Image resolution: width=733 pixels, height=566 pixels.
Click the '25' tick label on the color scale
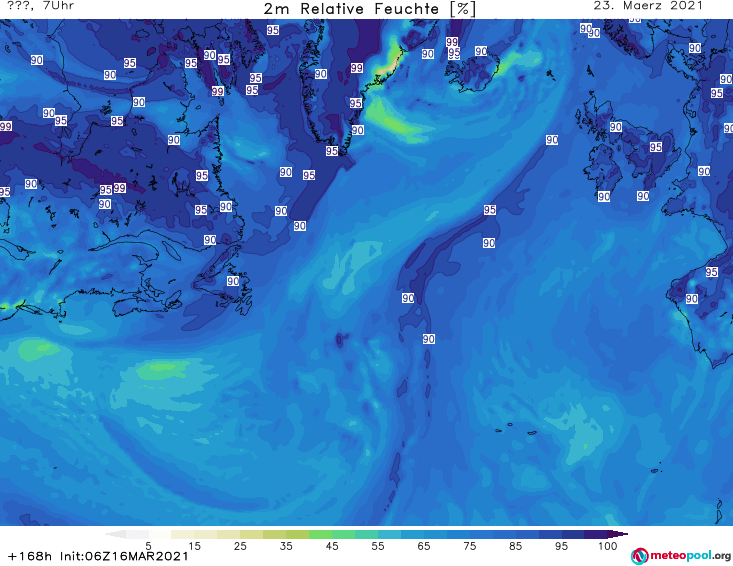[x=240, y=545]
